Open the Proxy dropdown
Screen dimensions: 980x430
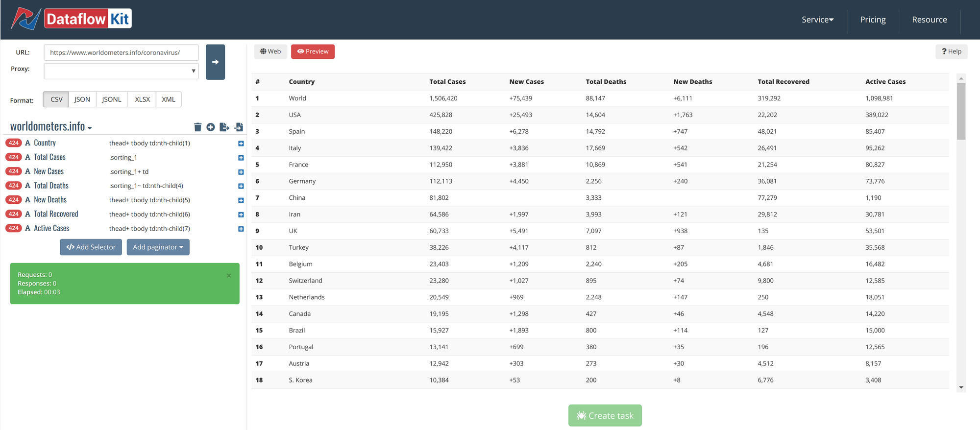pos(121,71)
